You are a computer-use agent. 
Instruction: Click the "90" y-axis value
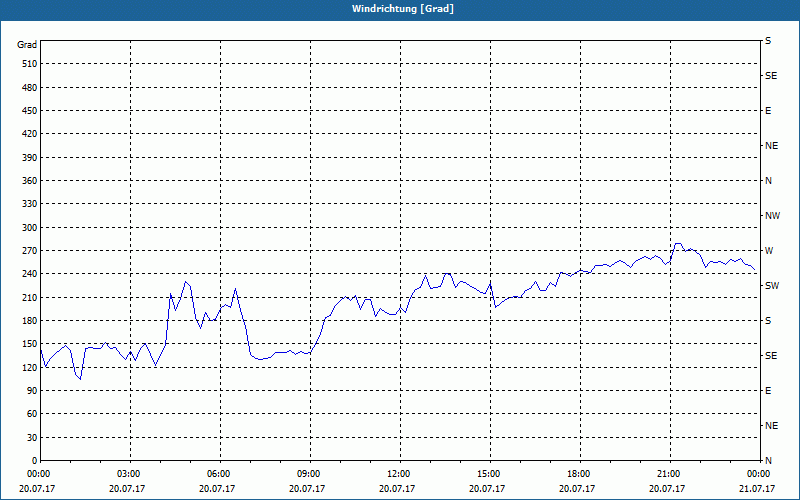(x=32, y=391)
